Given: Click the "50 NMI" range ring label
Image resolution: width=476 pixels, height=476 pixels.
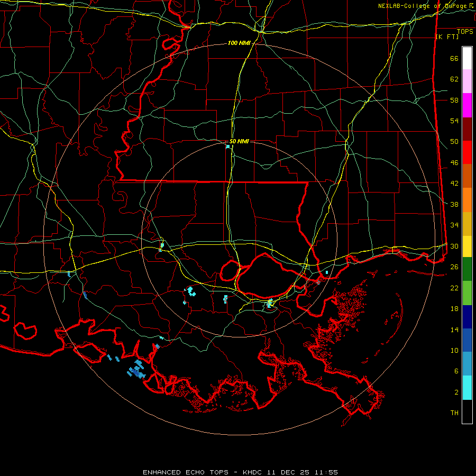Looking at the screenshot, I should click(239, 141).
